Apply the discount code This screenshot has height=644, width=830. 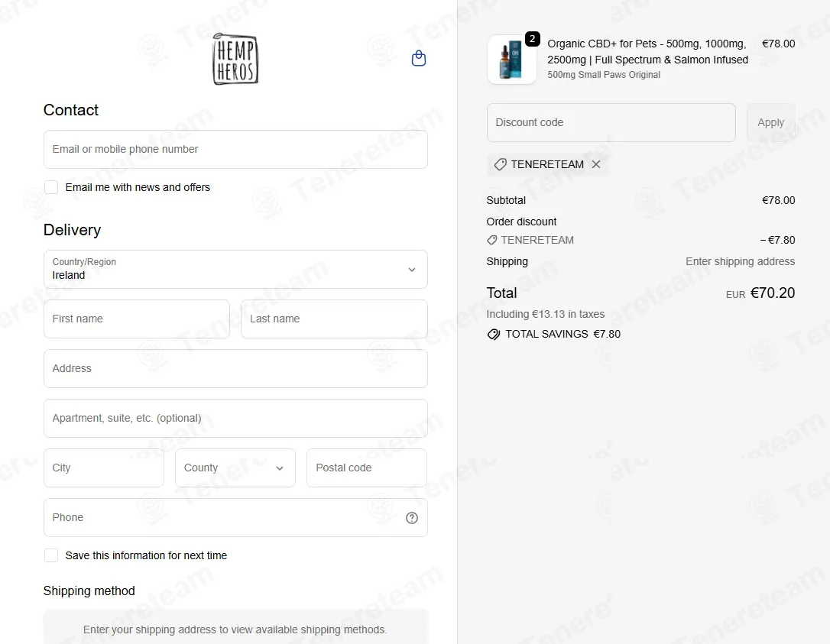[x=770, y=122]
